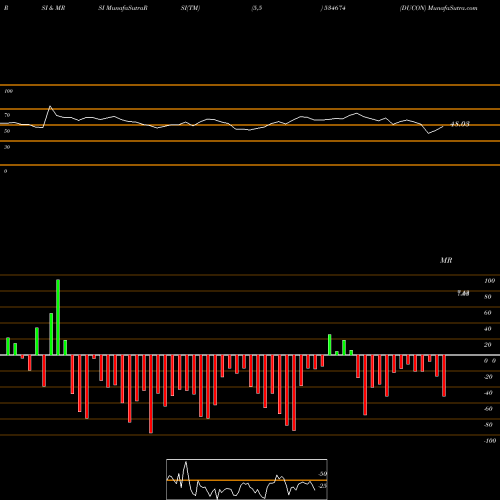Click the RSI axis label 100
The width and height of the screenshot is (500, 500).
point(8,91)
